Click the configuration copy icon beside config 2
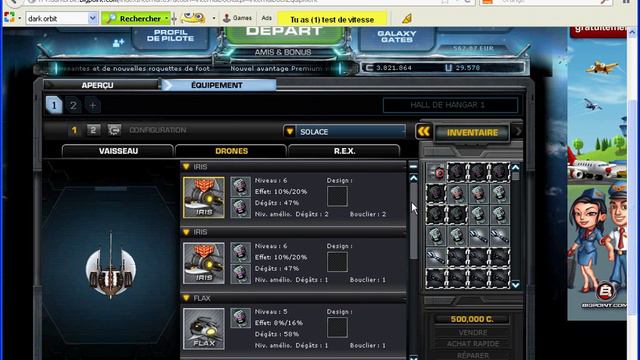Screen dimensions: 640x360 point(114,130)
